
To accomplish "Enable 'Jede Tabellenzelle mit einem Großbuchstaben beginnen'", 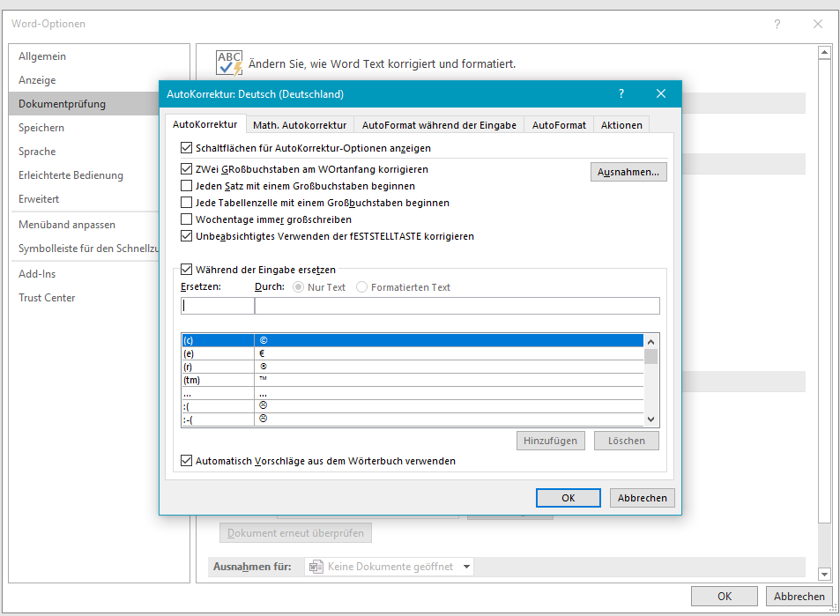I will (x=187, y=203).
